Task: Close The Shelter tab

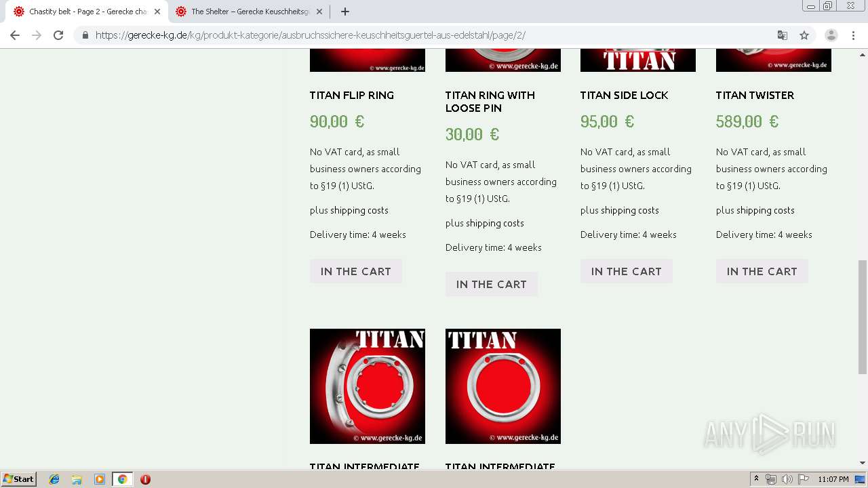Action: (x=319, y=12)
